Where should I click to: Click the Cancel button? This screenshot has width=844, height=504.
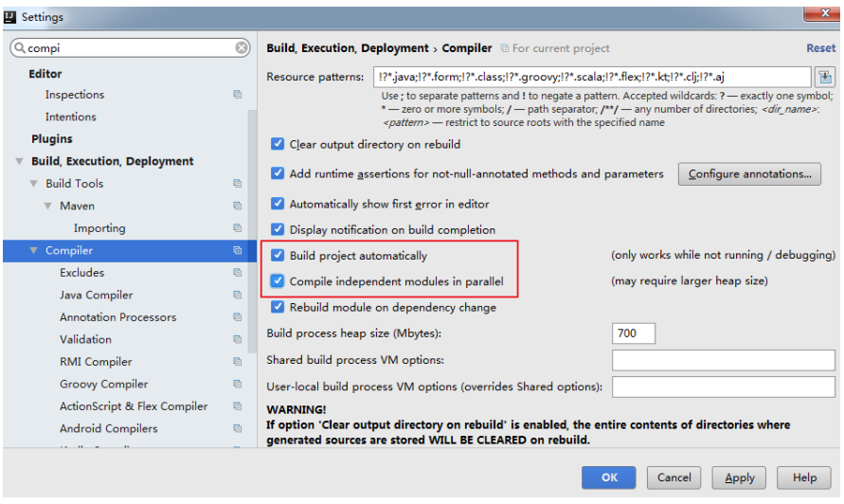(673, 477)
